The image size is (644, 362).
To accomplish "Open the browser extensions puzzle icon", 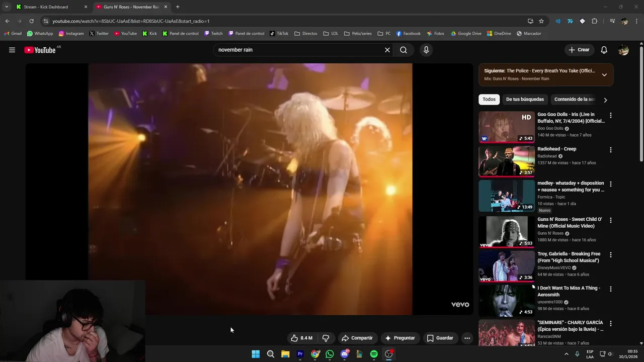I will coord(595,21).
